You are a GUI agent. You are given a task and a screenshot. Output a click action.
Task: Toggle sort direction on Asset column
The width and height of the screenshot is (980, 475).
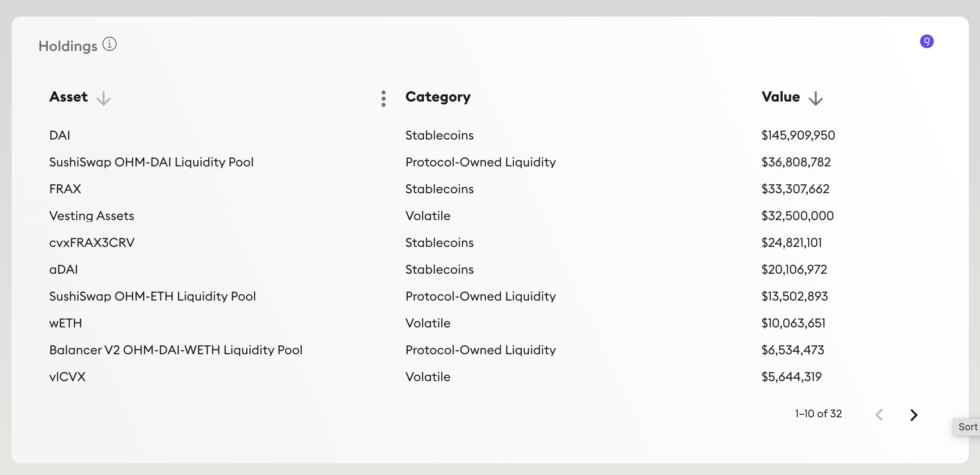[x=103, y=99]
